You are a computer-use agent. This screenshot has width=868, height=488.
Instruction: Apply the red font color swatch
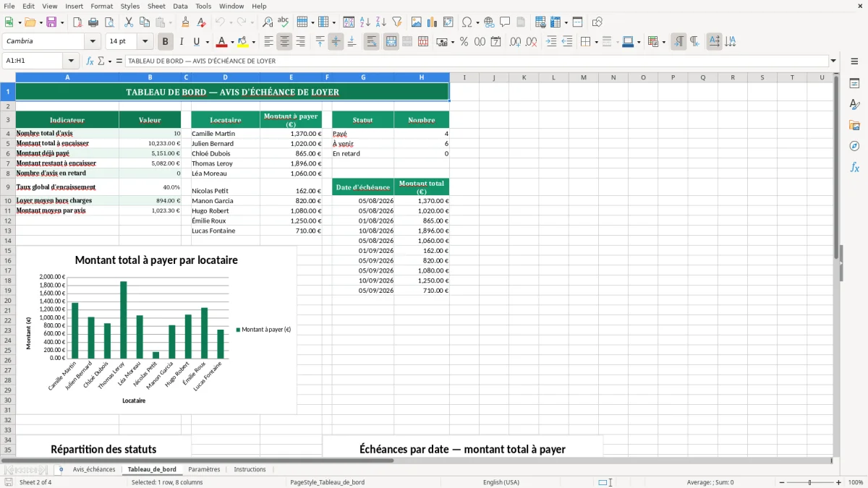tap(222, 42)
